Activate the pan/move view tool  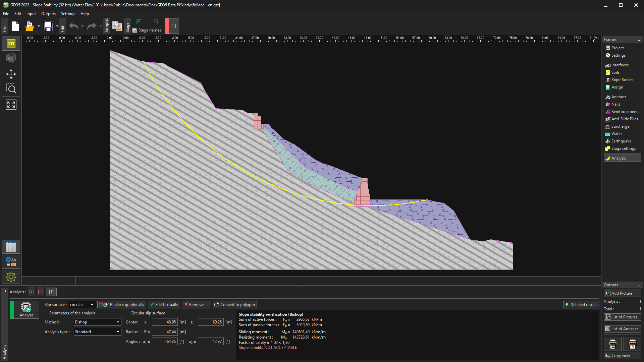[x=11, y=74]
